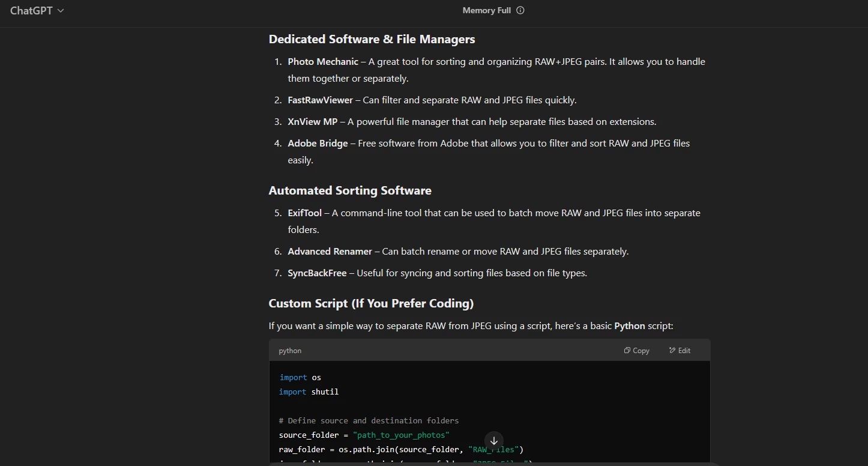Click the raw_folder code line
This screenshot has width=868, height=466.
click(401, 450)
